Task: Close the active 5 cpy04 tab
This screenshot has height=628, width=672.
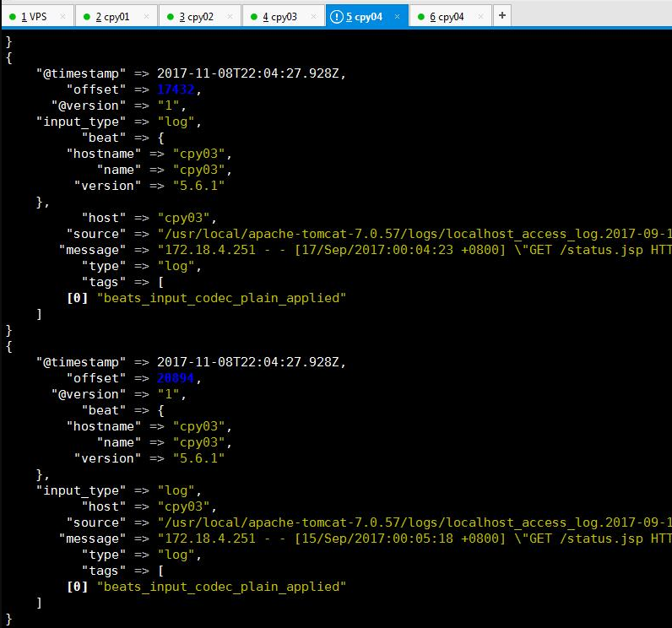Action: (x=398, y=16)
